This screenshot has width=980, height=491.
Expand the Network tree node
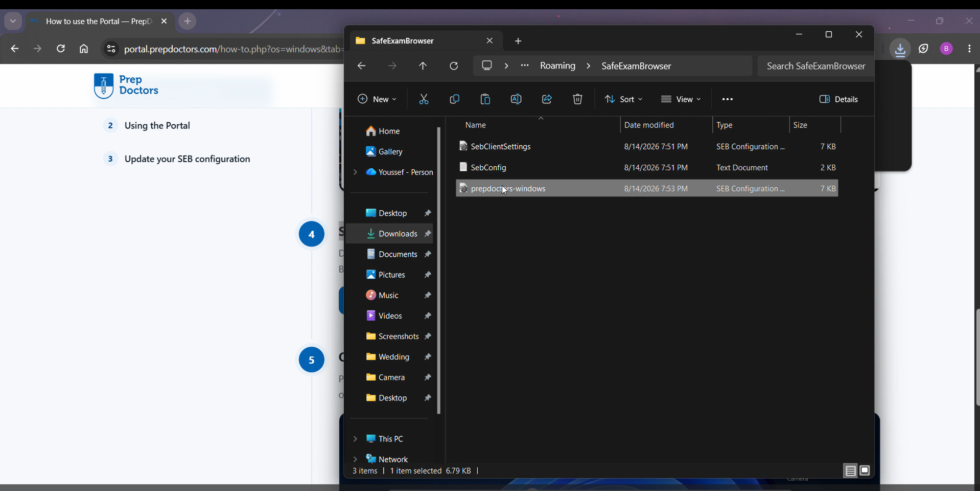[355, 459]
